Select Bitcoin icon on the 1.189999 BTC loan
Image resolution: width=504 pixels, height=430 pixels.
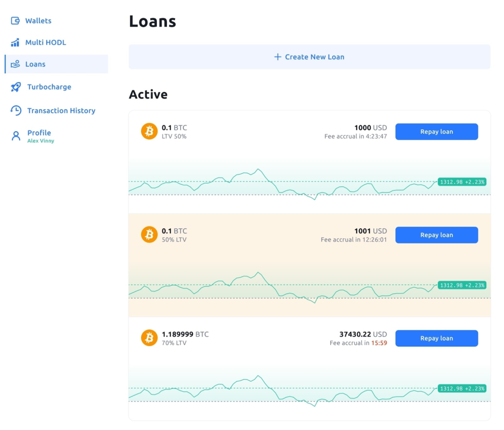click(149, 338)
